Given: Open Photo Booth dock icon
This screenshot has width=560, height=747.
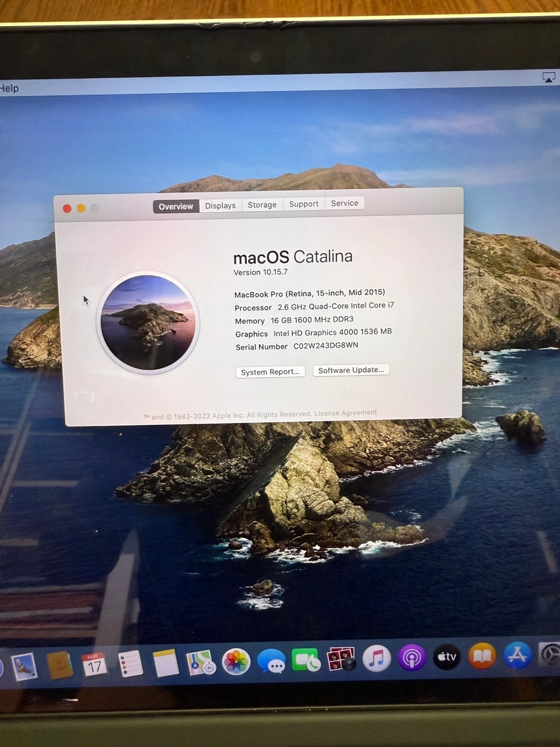Looking at the screenshot, I should tap(341, 659).
